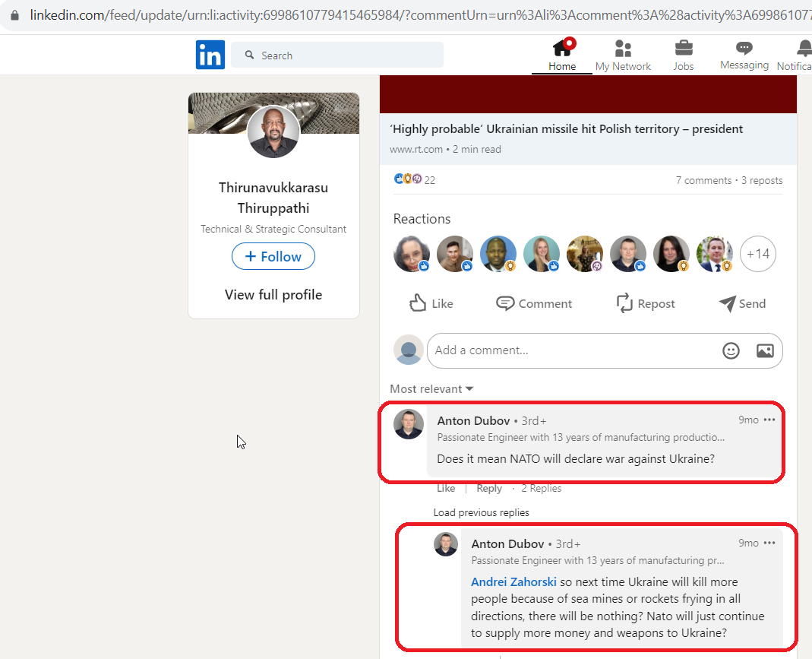The height and width of the screenshot is (659, 812).
Task: Like Anton Dubov's first comment
Action: [x=446, y=488]
